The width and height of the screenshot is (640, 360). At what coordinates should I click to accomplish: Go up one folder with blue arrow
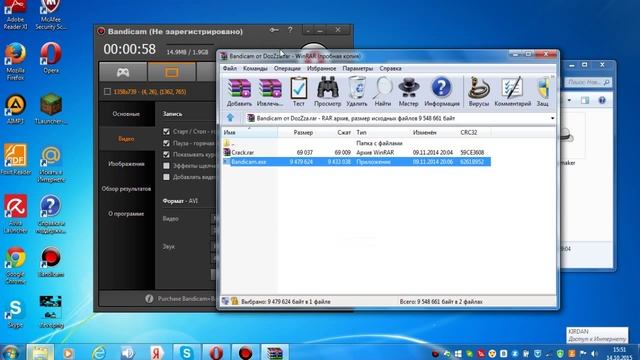(x=230, y=118)
